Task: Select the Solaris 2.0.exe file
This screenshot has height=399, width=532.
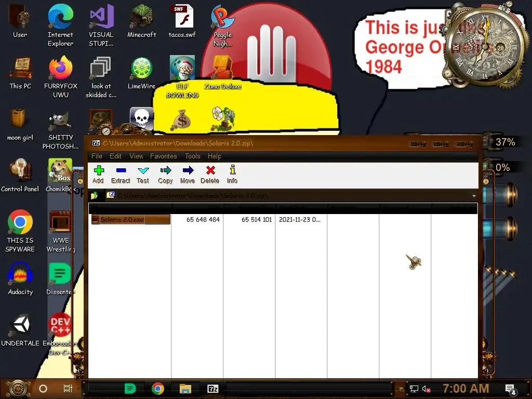Action: (x=130, y=220)
